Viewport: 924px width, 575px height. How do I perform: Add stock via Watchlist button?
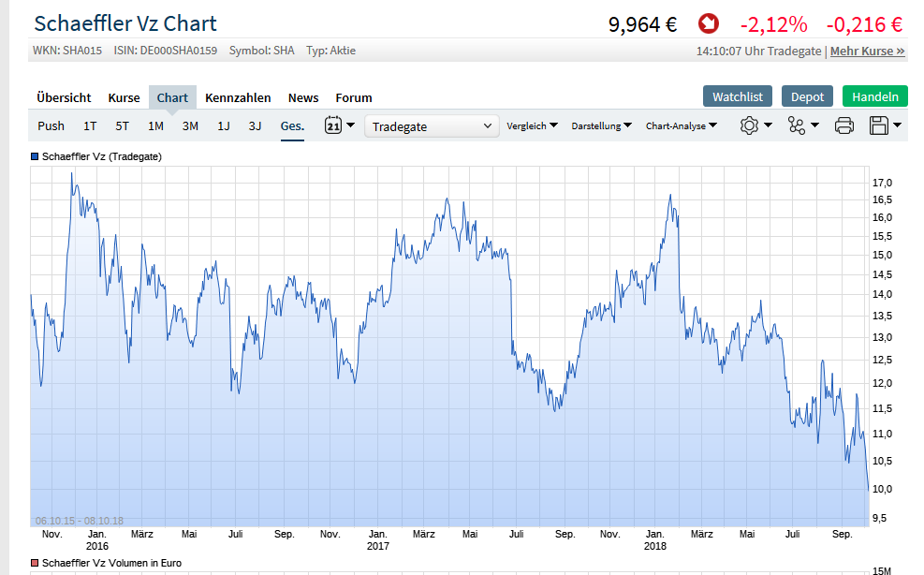pos(737,96)
